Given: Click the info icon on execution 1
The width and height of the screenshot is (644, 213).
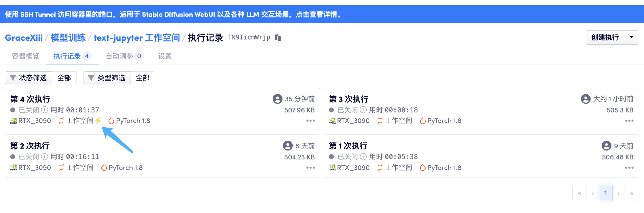Looking at the screenshot, I should [363, 157].
